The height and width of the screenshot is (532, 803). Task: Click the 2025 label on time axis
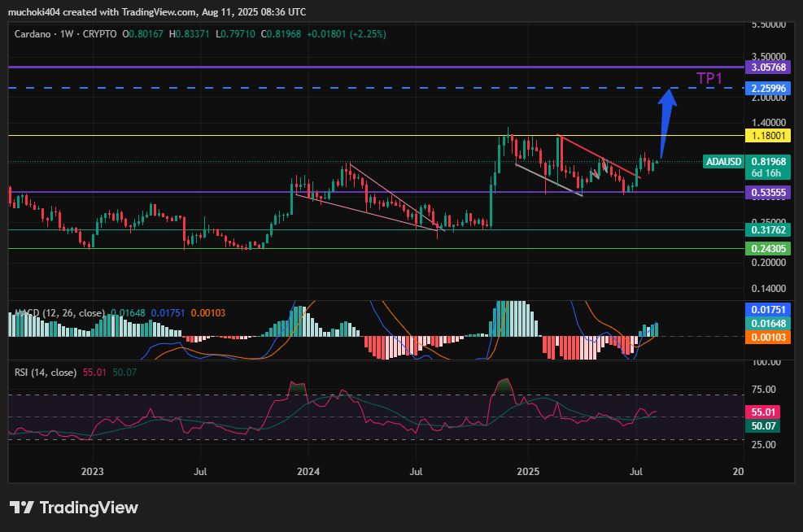click(x=528, y=472)
